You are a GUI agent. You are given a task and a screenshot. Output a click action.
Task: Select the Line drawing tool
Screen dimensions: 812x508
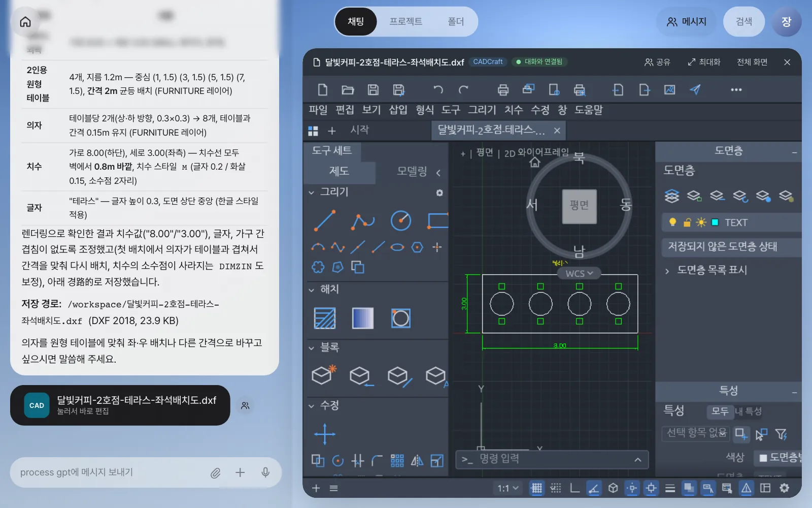325,220
